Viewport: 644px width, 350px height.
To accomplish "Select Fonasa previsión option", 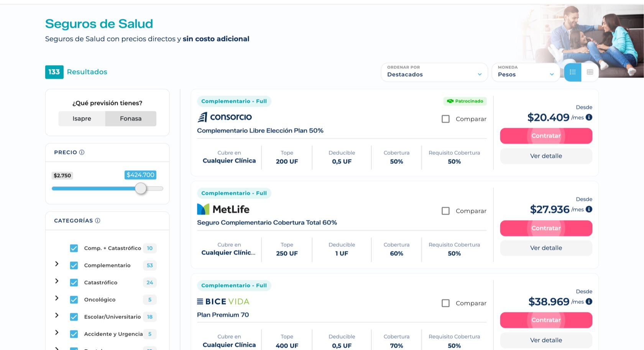I will click(x=131, y=119).
